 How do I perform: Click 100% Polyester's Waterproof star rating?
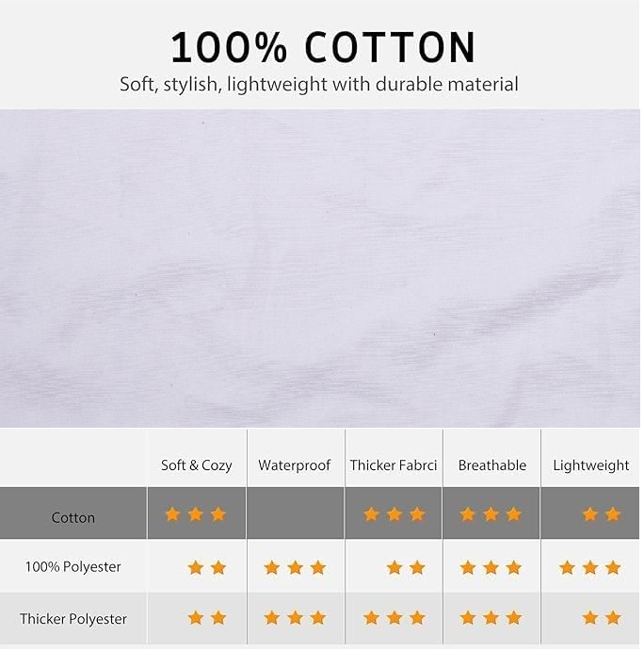pos(295,567)
